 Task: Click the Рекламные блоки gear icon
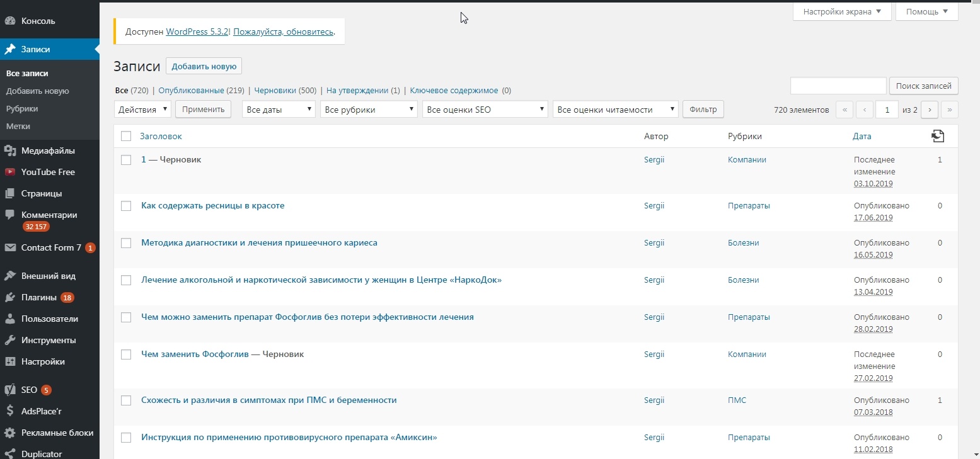(10, 433)
